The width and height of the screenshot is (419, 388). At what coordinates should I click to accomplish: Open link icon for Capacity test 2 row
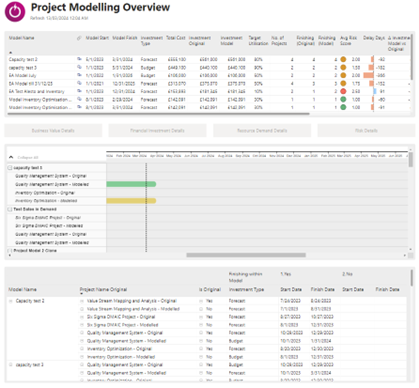tap(79, 59)
